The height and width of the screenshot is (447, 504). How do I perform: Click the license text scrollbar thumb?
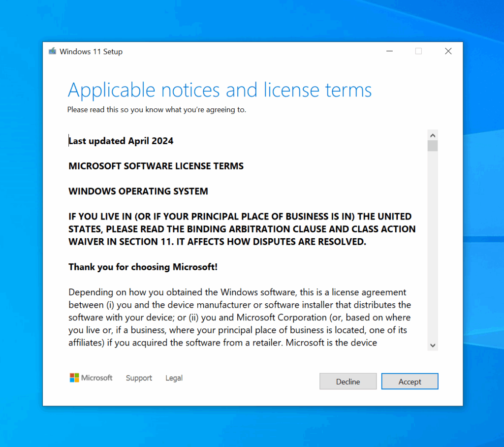tap(433, 146)
